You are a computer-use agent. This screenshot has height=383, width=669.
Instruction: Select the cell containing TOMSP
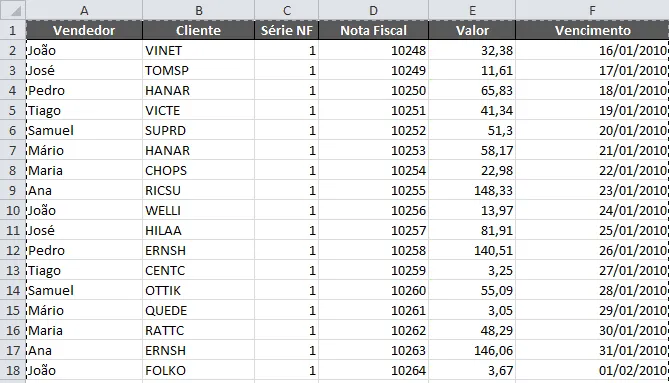198,70
